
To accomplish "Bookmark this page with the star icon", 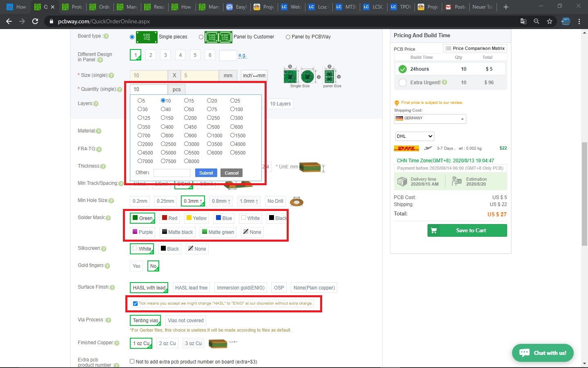I will click(x=550, y=21).
